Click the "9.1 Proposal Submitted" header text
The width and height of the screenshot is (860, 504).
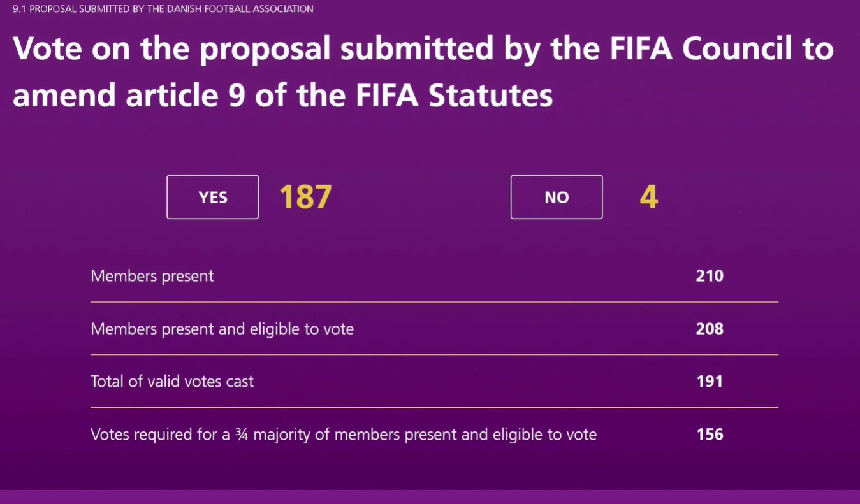click(163, 9)
